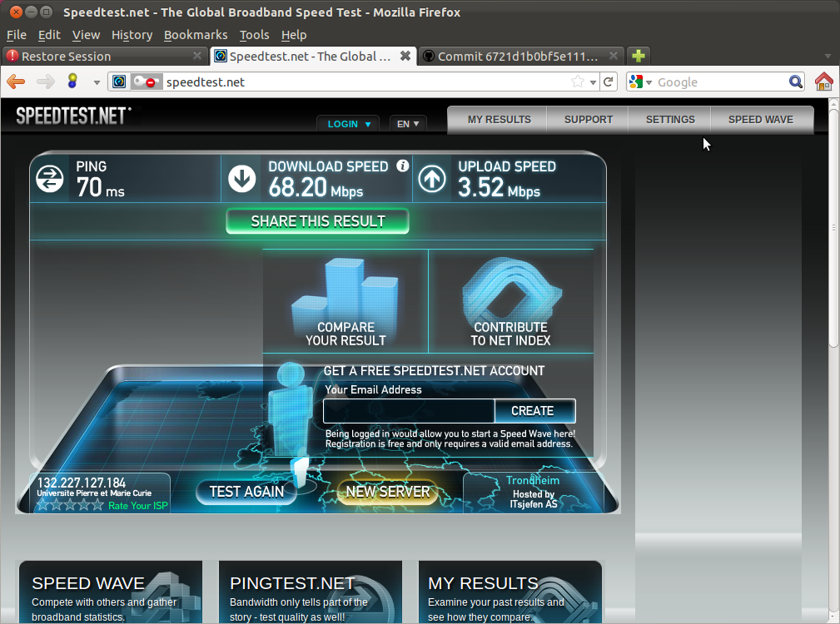This screenshot has height=624, width=840.
Task: Focus the speedtest.net address field
Action: pyautogui.click(x=366, y=82)
